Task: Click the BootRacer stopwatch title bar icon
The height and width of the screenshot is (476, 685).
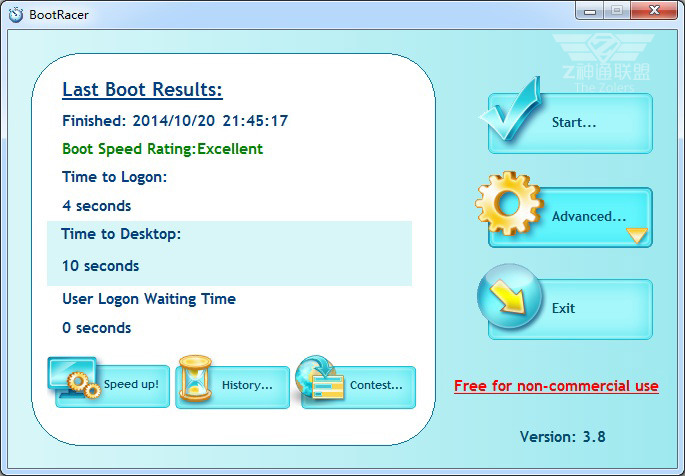Action: click(x=16, y=14)
